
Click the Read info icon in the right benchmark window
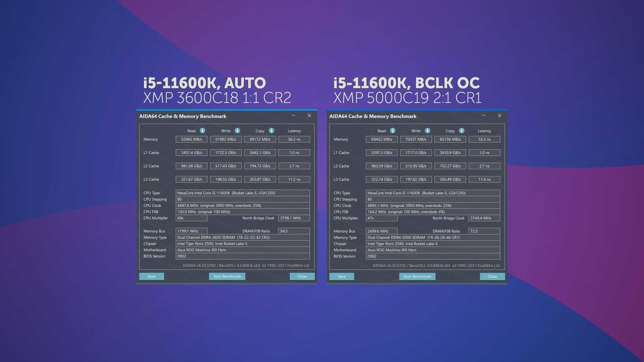pyautogui.click(x=392, y=131)
